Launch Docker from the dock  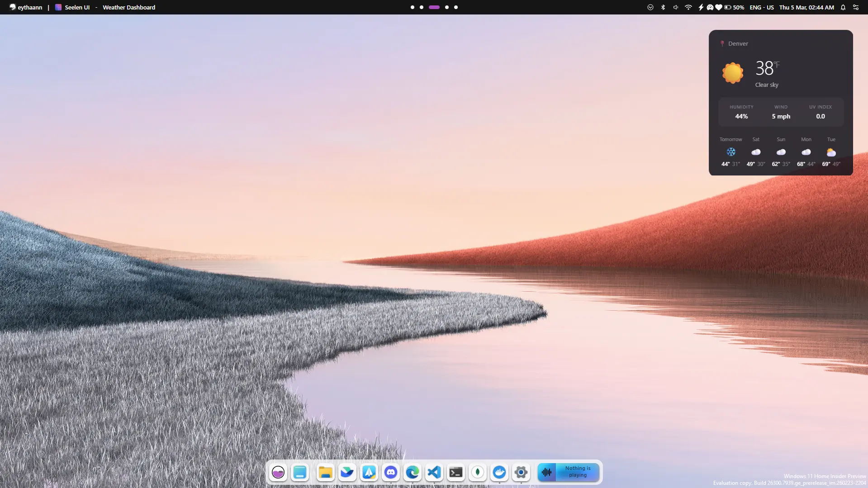click(499, 472)
